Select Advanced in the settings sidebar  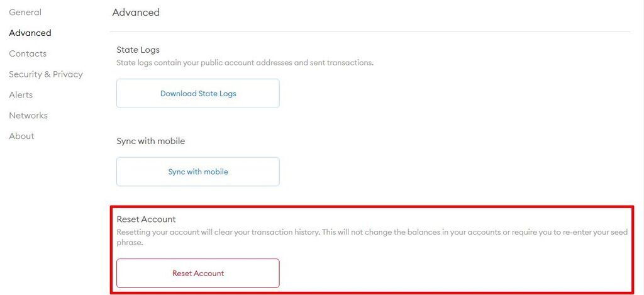pos(30,33)
